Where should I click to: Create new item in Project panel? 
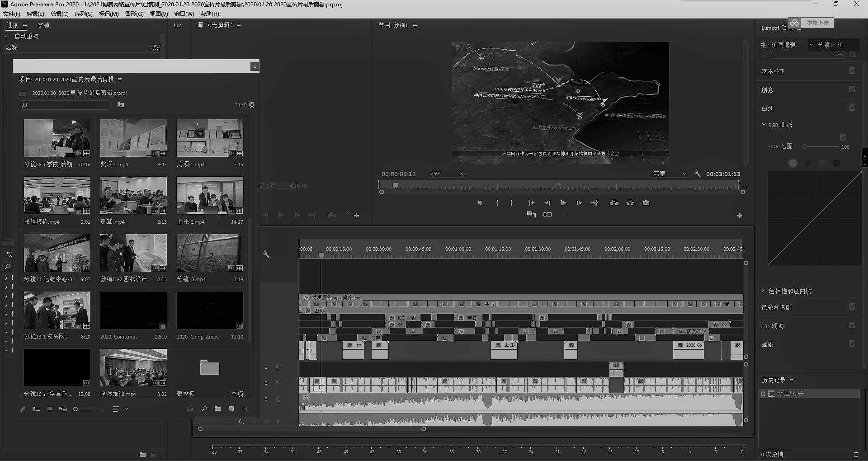point(231,409)
